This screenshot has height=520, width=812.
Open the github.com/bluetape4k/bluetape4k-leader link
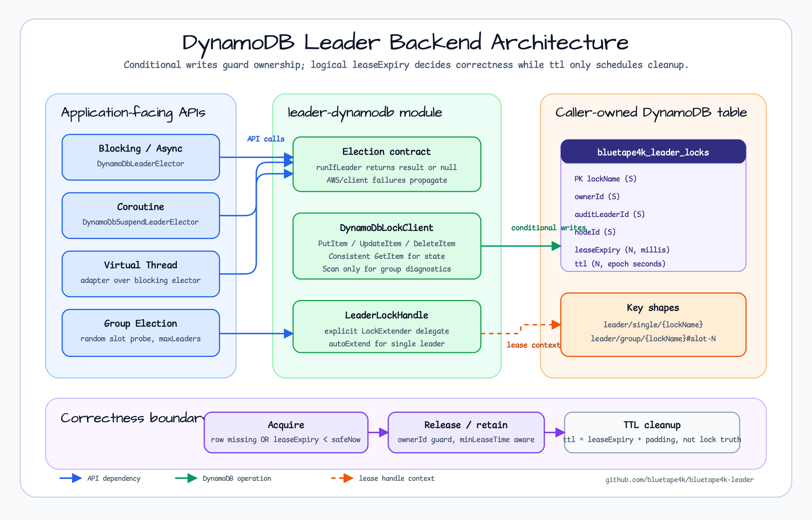(x=679, y=479)
